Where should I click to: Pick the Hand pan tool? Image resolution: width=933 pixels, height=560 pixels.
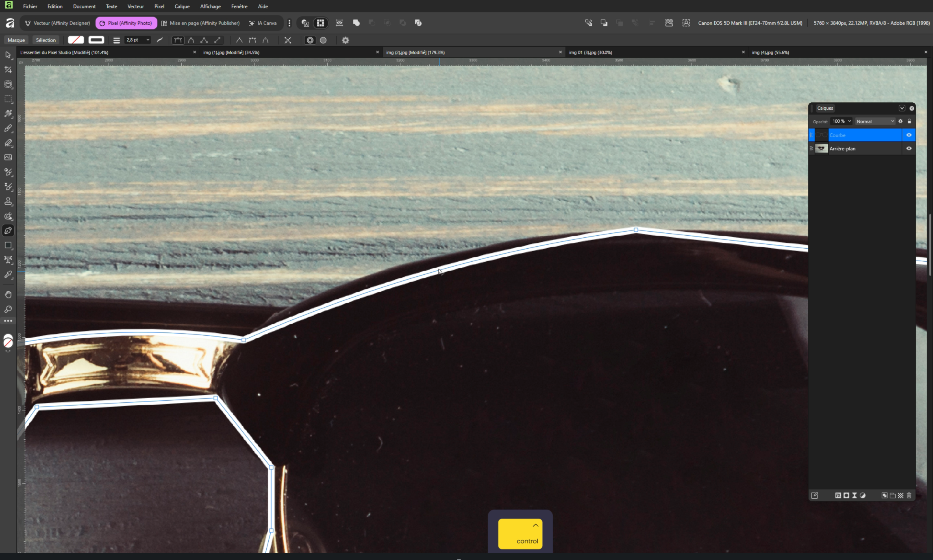pyautogui.click(x=8, y=295)
